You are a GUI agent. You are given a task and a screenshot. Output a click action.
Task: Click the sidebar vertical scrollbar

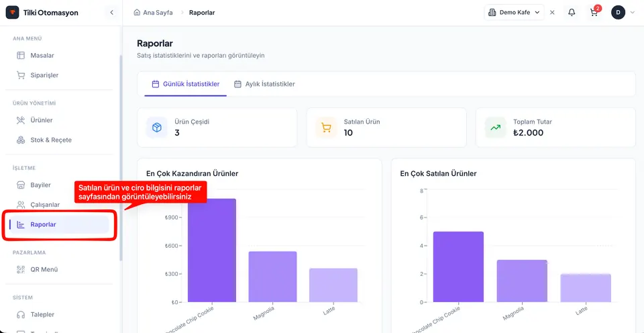point(121,158)
